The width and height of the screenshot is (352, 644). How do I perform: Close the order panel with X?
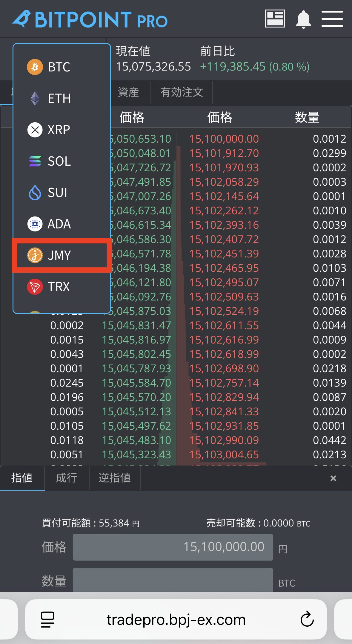(x=333, y=478)
